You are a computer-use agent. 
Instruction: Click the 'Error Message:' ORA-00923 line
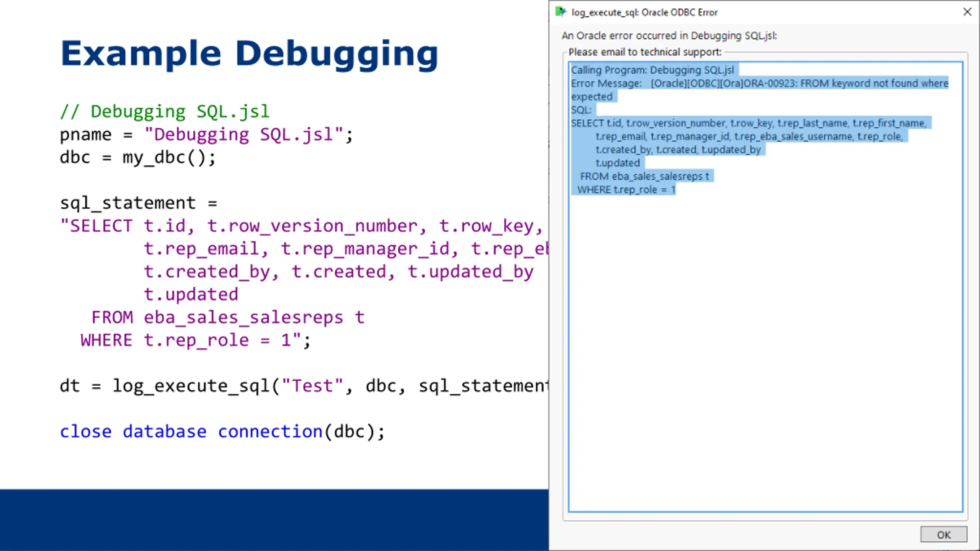pyautogui.click(x=759, y=83)
